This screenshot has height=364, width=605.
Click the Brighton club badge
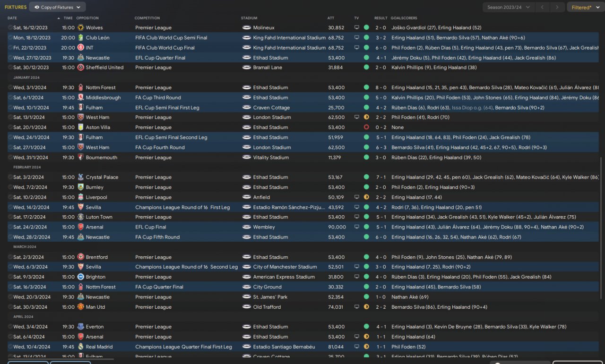point(80,277)
